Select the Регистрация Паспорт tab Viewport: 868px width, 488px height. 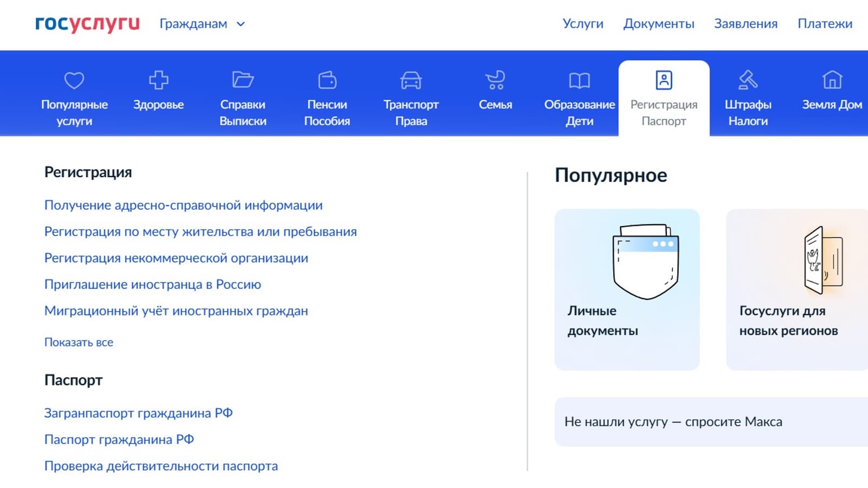(663, 99)
